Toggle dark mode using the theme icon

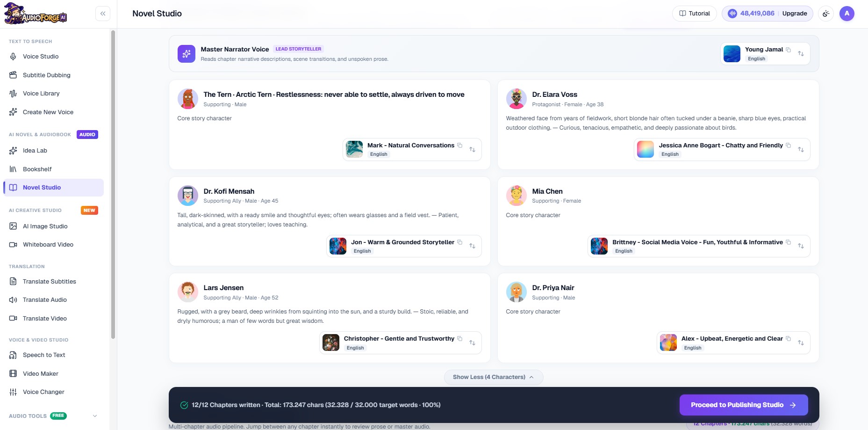coord(826,14)
